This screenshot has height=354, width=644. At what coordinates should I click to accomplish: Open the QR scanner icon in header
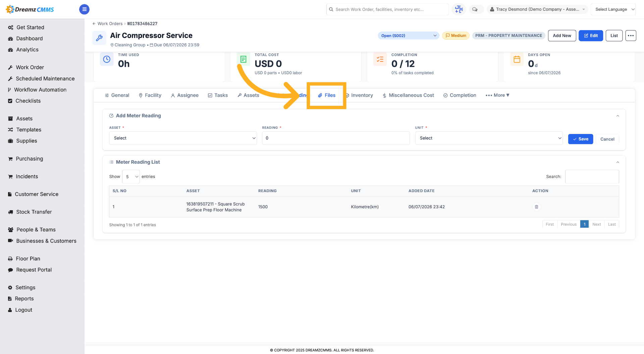tap(459, 9)
